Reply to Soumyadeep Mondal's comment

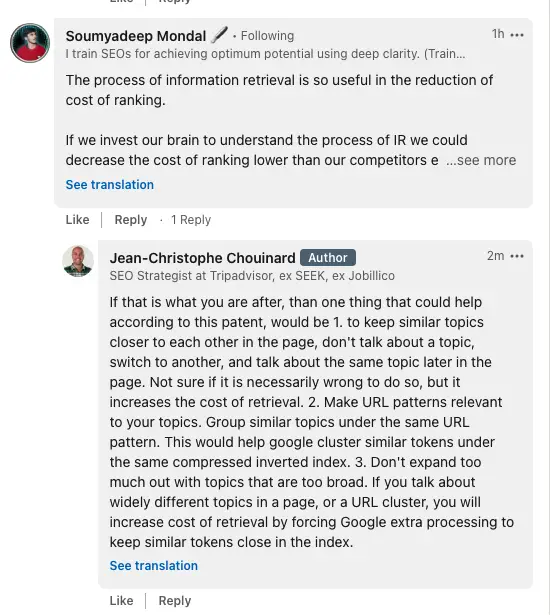pyautogui.click(x=131, y=220)
